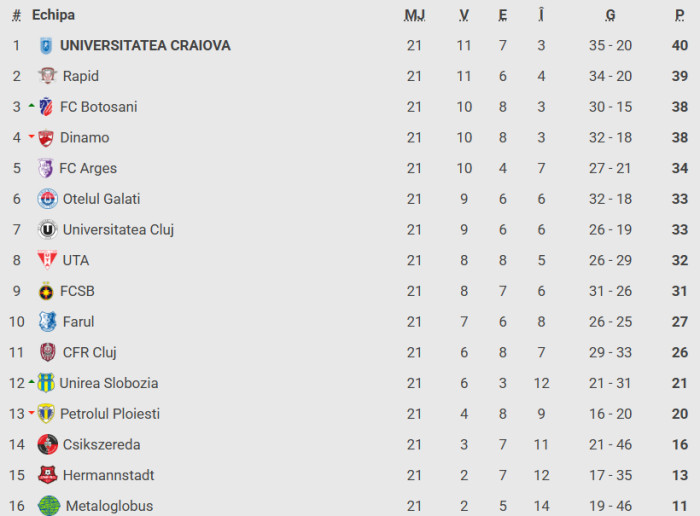Click the Metaloglobus team crest
Screen dimensions: 700x516
point(48,506)
